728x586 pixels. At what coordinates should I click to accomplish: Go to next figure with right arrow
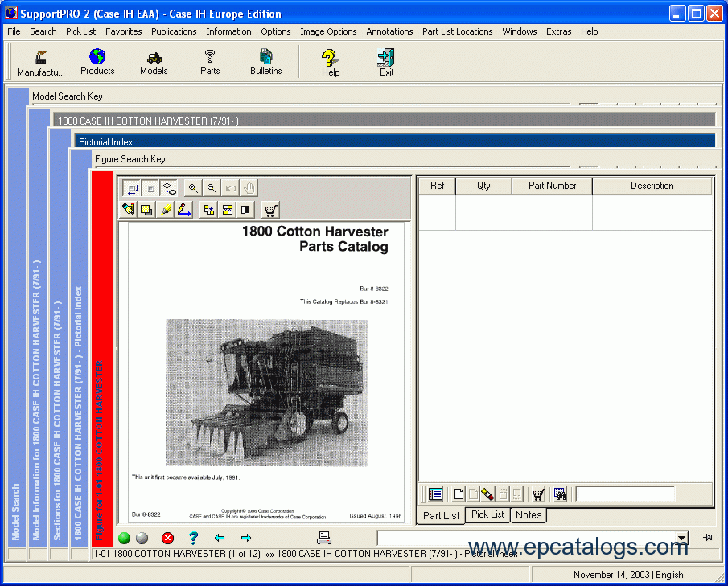[x=246, y=538]
